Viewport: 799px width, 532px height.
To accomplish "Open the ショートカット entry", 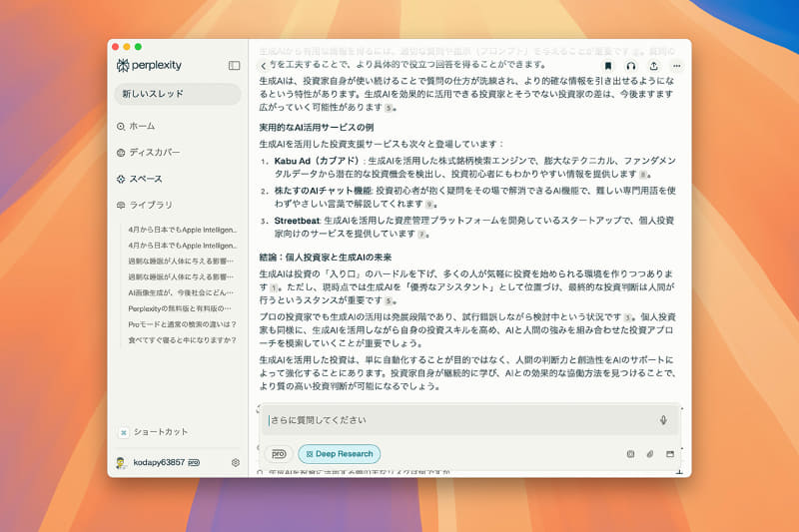I will click(x=153, y=432).
